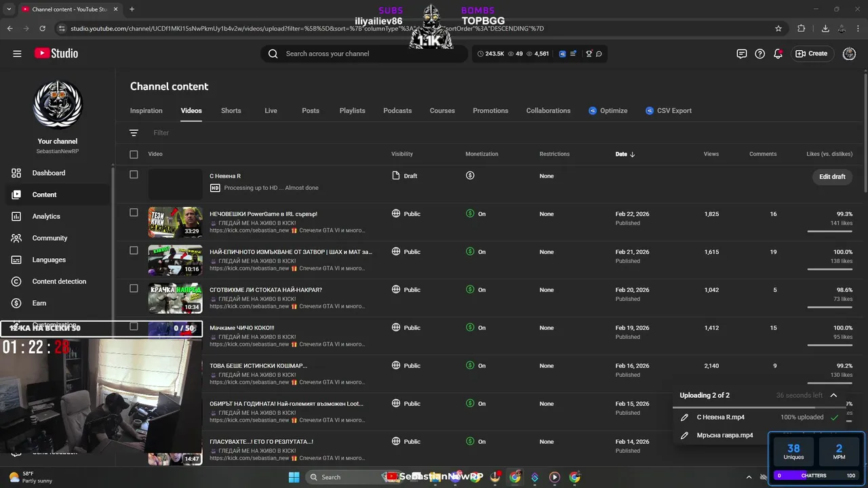
Task: Go to Analytics in the sidebar
Action: [x=46, y=216]
